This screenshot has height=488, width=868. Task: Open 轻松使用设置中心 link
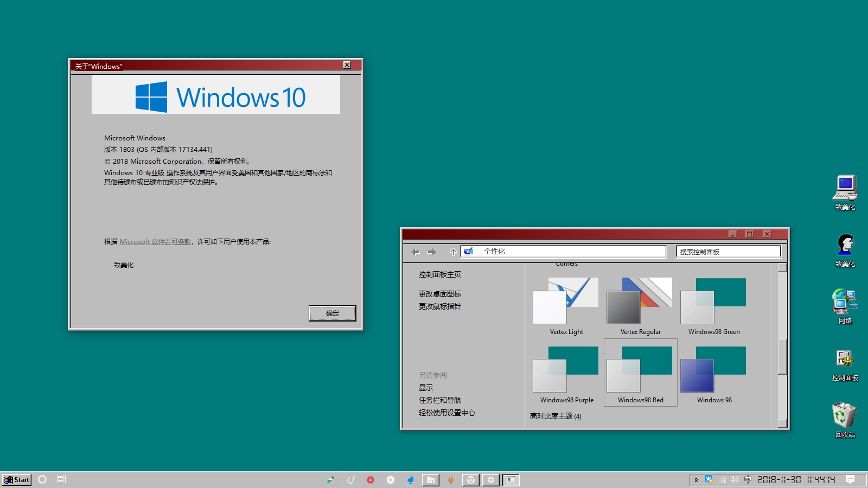(x=447, y=413)
